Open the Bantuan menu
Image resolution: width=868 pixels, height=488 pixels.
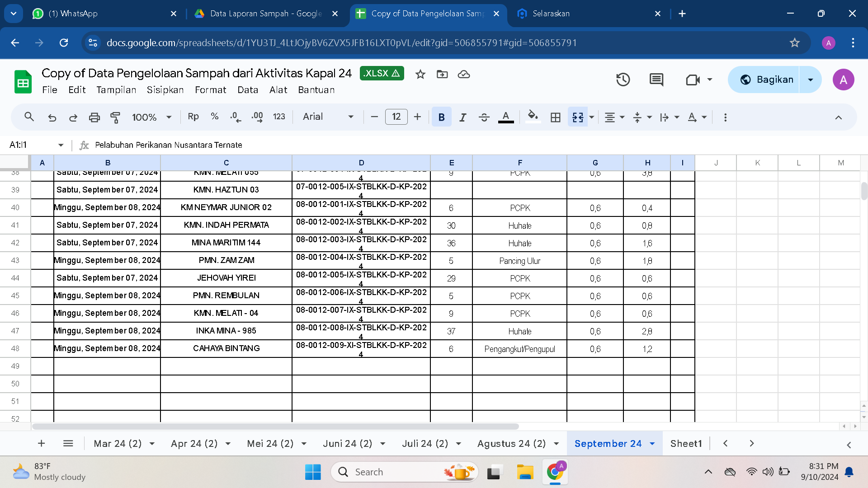[316, 90]
